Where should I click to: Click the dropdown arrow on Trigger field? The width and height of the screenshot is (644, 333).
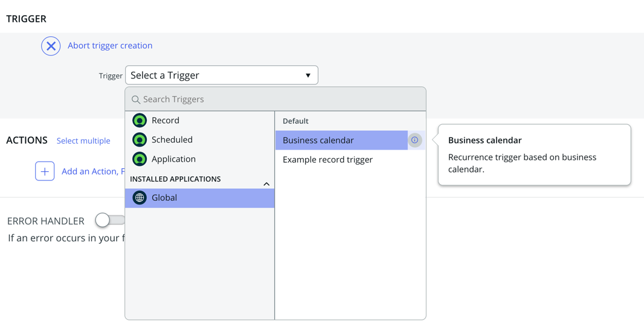(308, 76)
